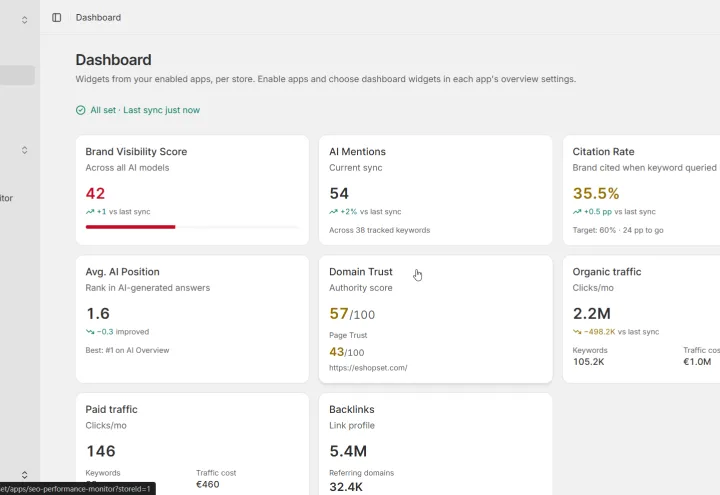Screen dimensions: 720x495
Task: Click the Brand Visibility red progress bar
Action: 130,227
